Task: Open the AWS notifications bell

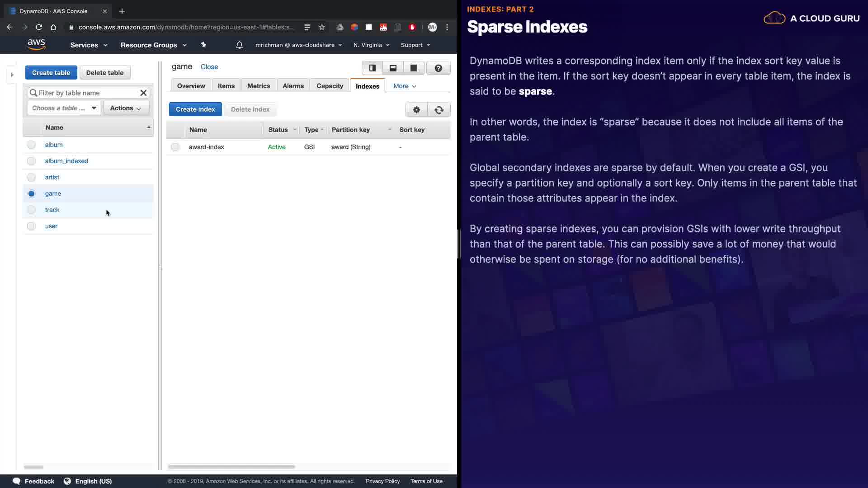Action: tap(239, 45)
